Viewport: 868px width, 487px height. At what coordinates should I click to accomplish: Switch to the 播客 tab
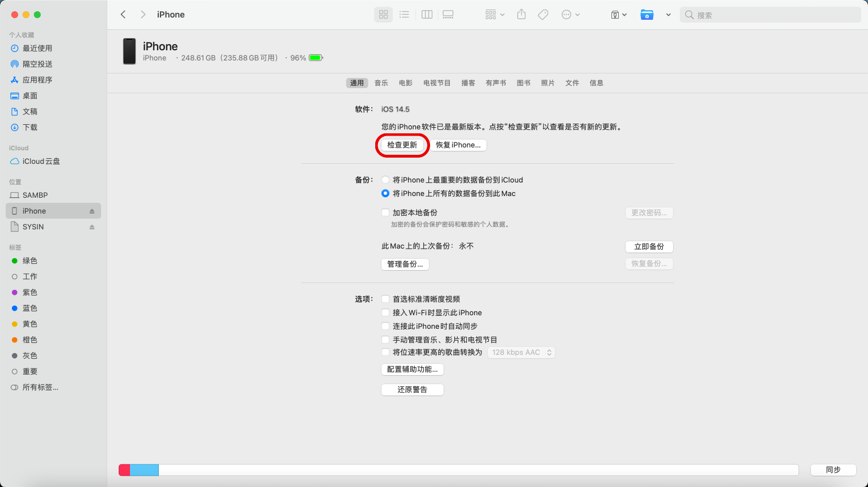click(x=468, y=83)
